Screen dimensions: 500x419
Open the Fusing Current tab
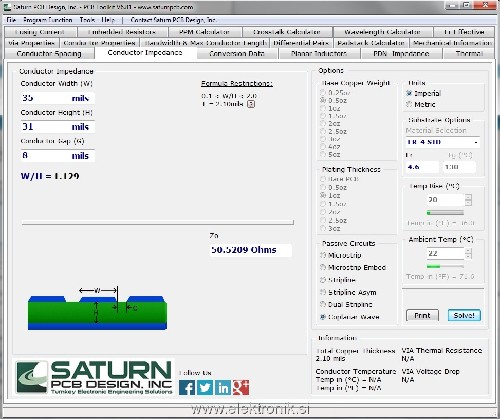click(40, 32)
